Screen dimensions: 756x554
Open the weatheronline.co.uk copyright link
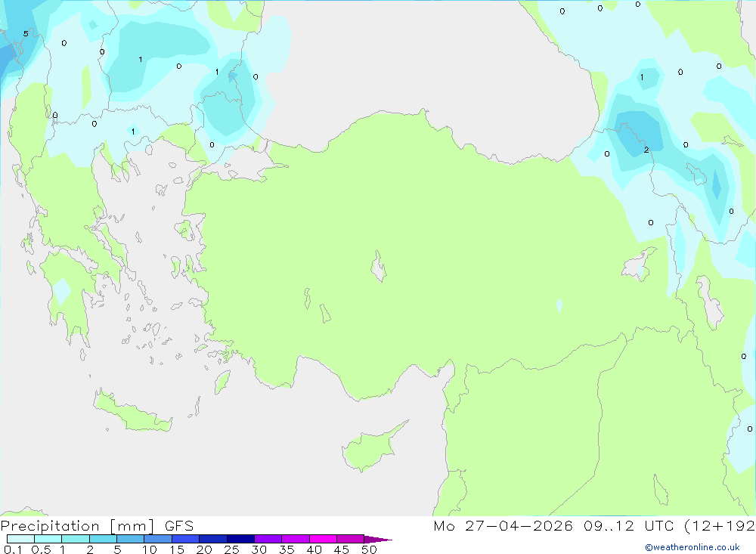point(692,547)
